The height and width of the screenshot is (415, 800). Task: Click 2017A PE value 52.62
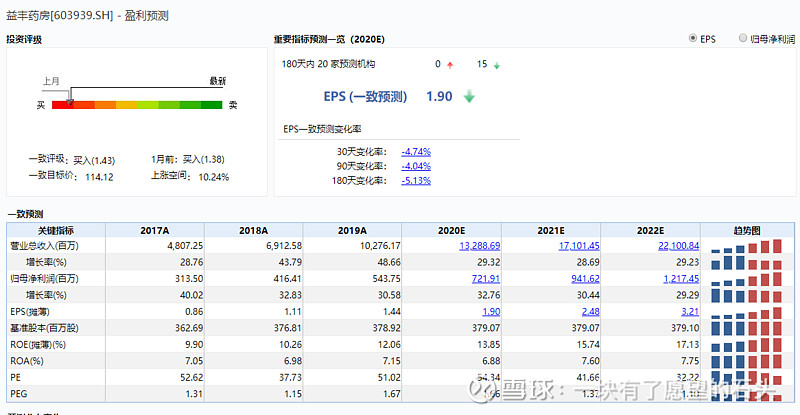pos(191,378)
